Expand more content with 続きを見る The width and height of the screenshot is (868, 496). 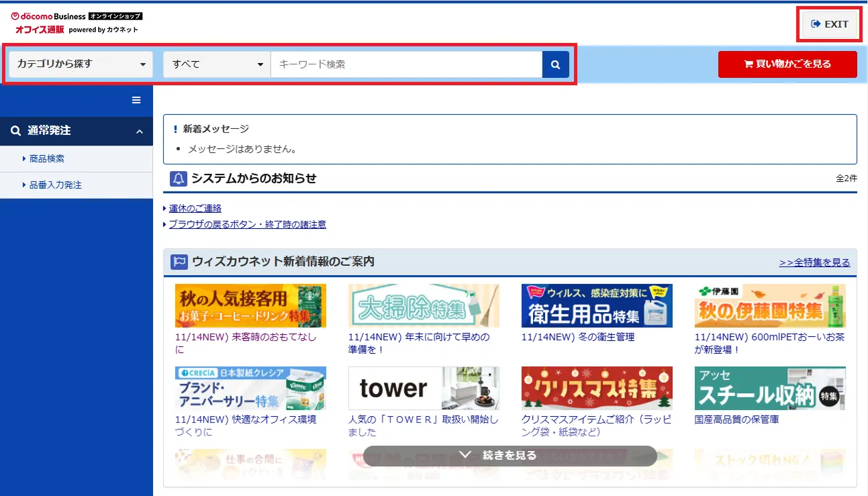click(510, 456)
